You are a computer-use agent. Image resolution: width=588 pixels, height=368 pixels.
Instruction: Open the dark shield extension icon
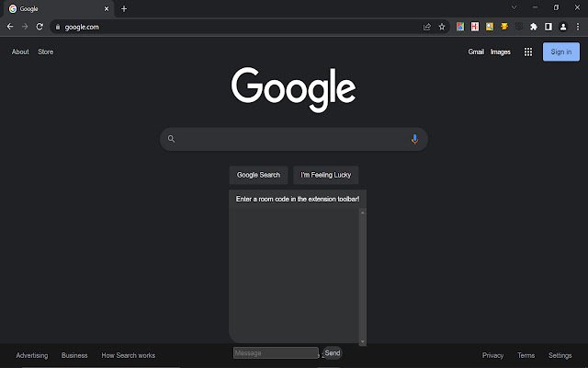pyautogui.click(x=519, y=27)
